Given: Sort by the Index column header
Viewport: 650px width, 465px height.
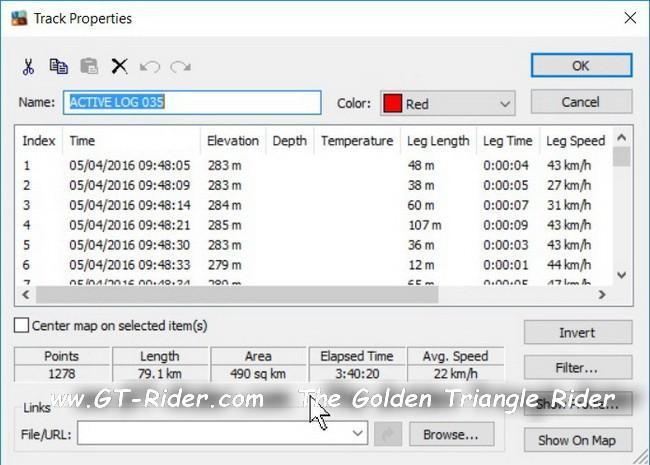Looking at the screenshot, I should click(x=39, y=141).
